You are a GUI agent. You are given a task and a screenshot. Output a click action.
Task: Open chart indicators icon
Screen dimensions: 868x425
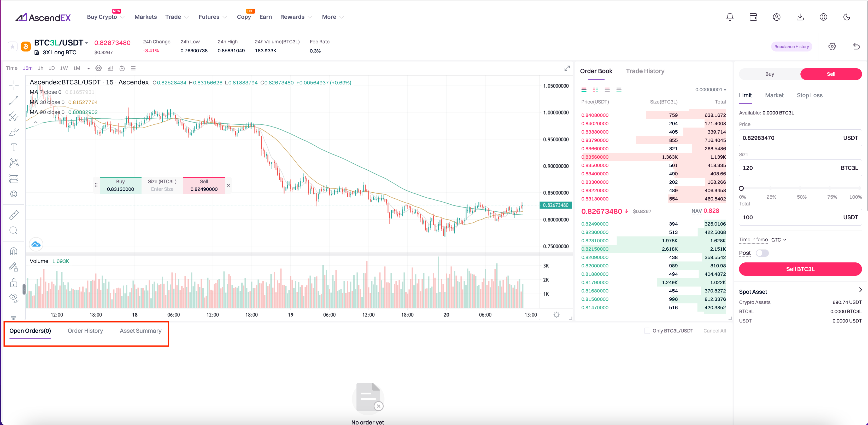[x=110, y=68]
